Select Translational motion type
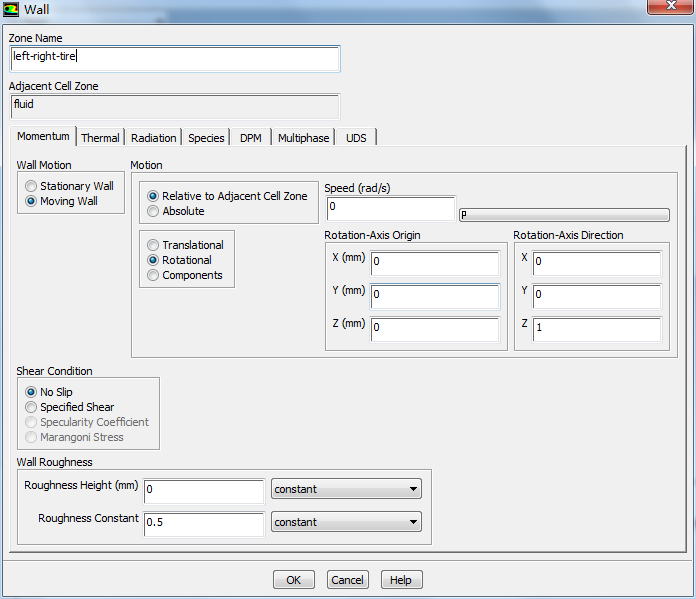 click(153, 245)
